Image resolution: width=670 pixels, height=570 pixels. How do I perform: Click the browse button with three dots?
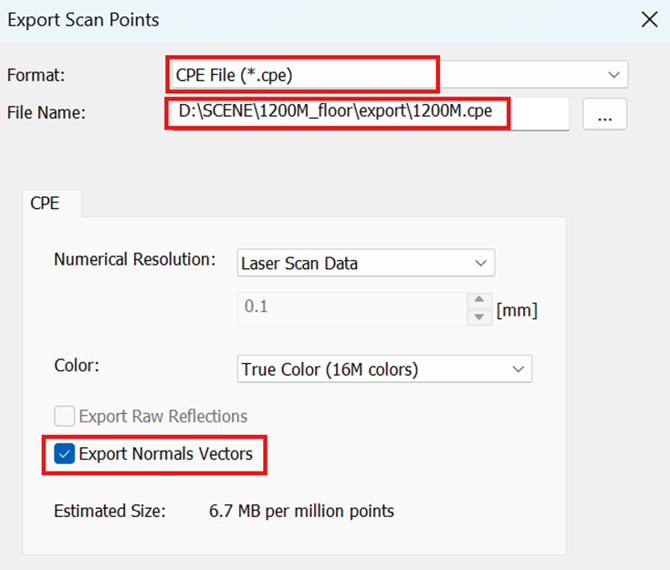click(604, 115)
